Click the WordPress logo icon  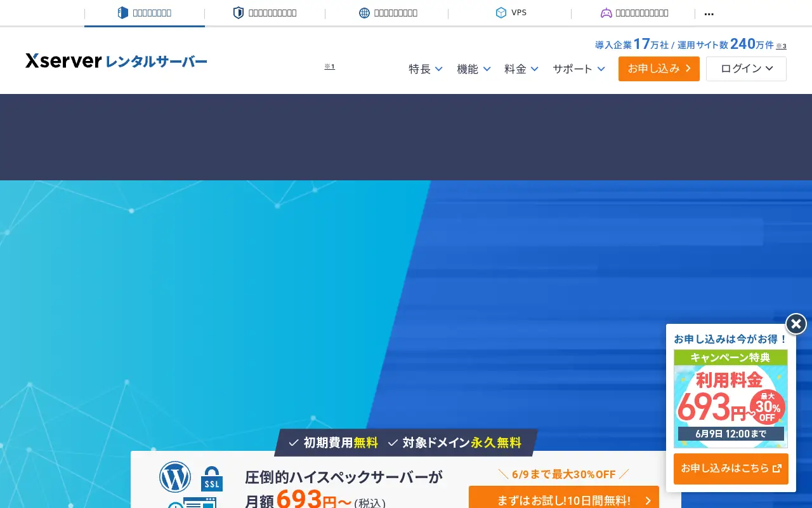tap(175, 477)
